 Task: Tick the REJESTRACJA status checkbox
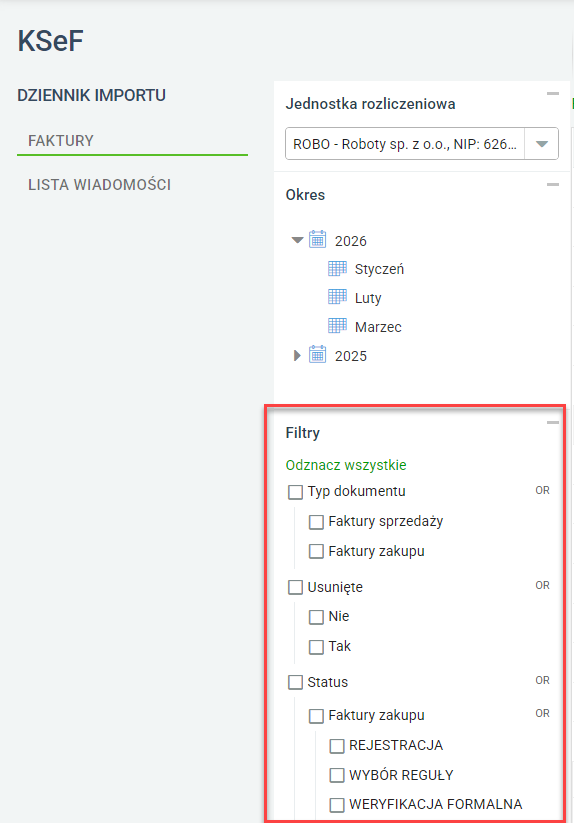tap(337, 746)
